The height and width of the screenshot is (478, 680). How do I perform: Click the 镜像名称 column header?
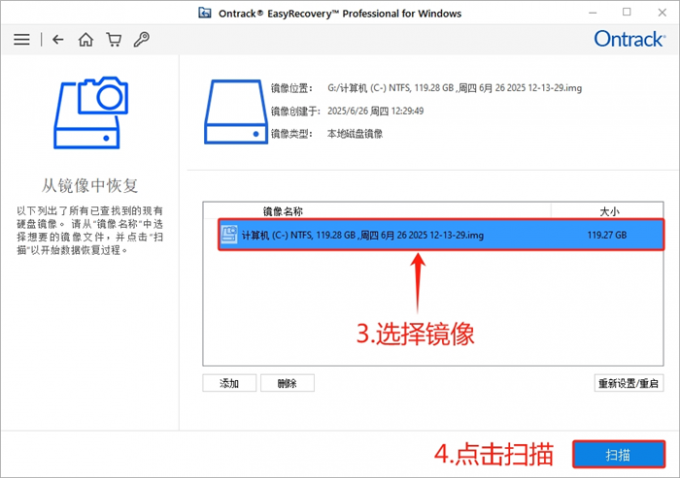point(283,211)
